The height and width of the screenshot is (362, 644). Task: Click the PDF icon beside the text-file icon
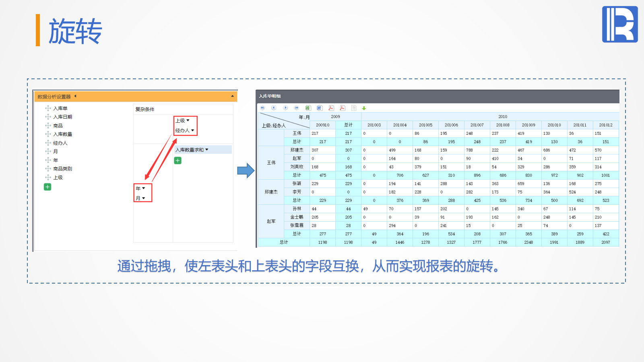click(342, 108)
